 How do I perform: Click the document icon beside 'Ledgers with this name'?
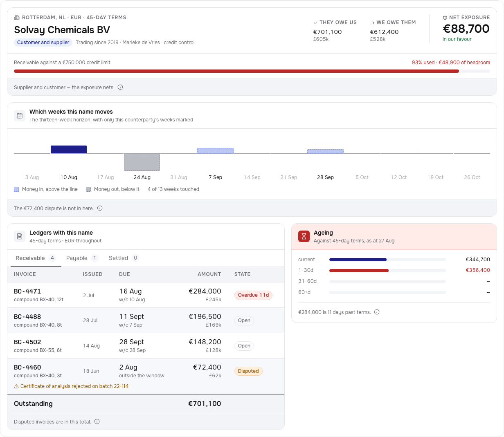(x=20, y=236)
